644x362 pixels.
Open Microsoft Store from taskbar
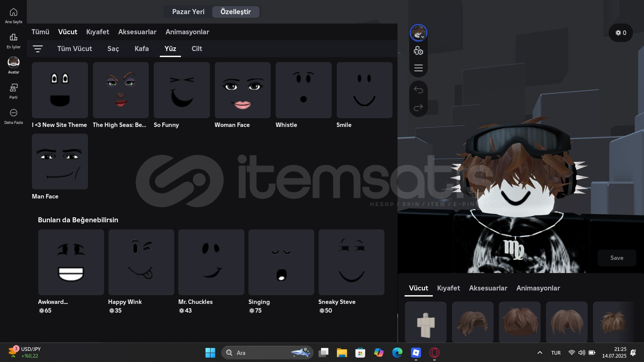[x=360, y=353]
